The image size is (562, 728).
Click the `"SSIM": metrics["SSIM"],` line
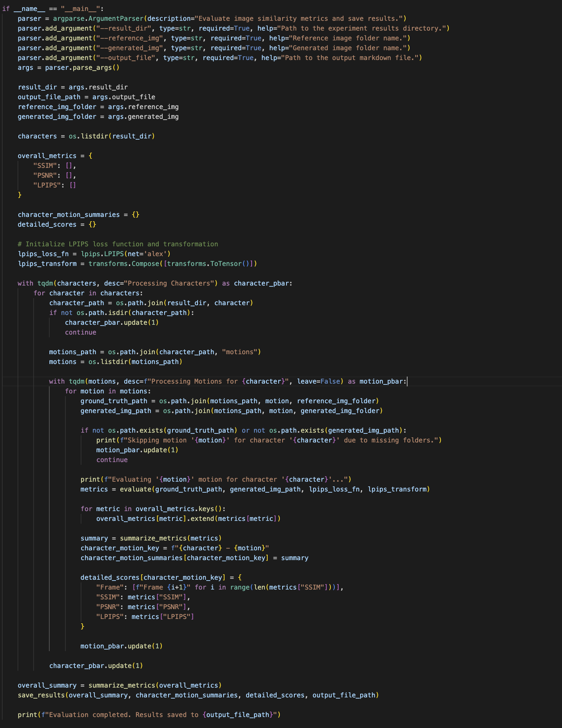pyautogui.click(x=143, y=597)
